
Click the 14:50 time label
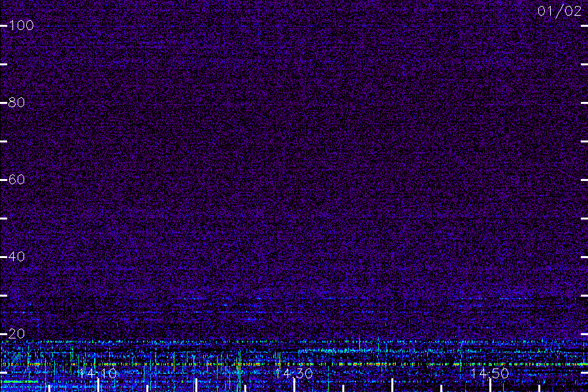(x=490, y=374)
